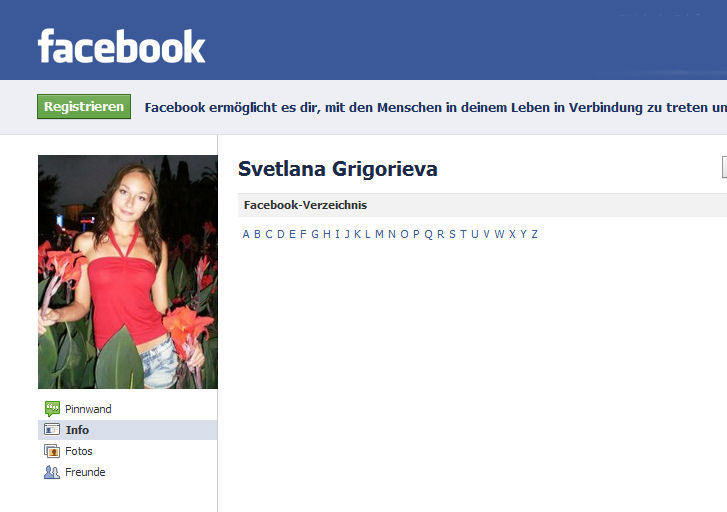Open directory letter T
Viewport: 727px width, 512px height.
[x=463, y=234]
